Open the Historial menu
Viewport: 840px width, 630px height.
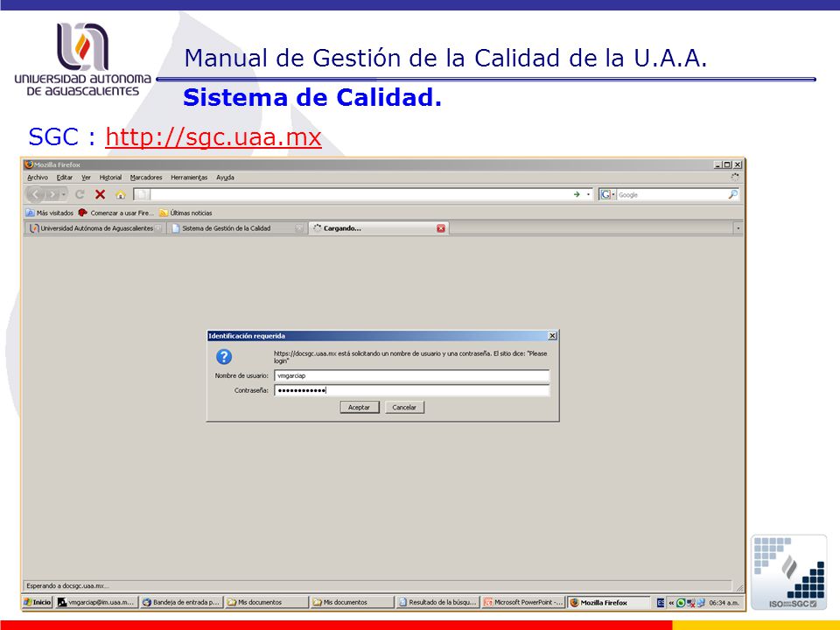pyautogui.click(x=110, y=178)
